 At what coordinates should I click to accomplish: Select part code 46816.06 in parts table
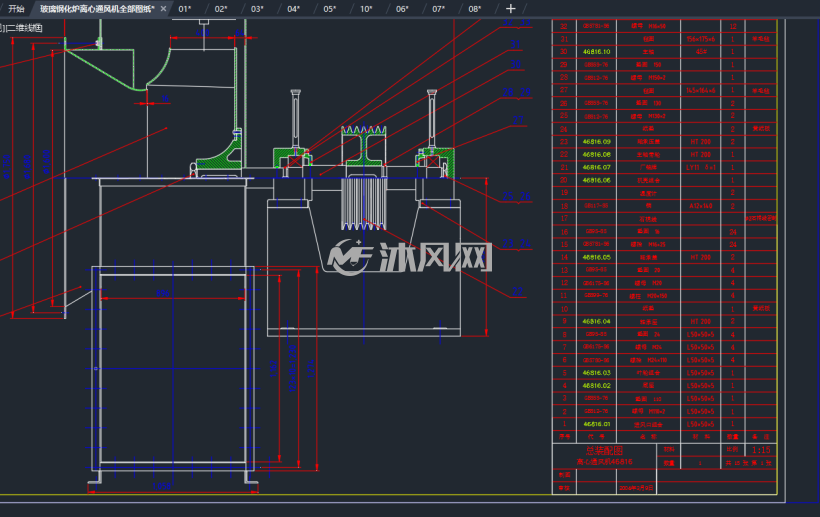tap(596, 180)
